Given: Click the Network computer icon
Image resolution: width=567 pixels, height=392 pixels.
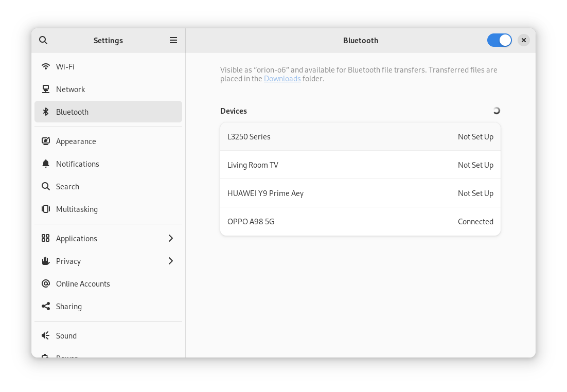Looking at the screenshot, I should [x=46, y=89].
